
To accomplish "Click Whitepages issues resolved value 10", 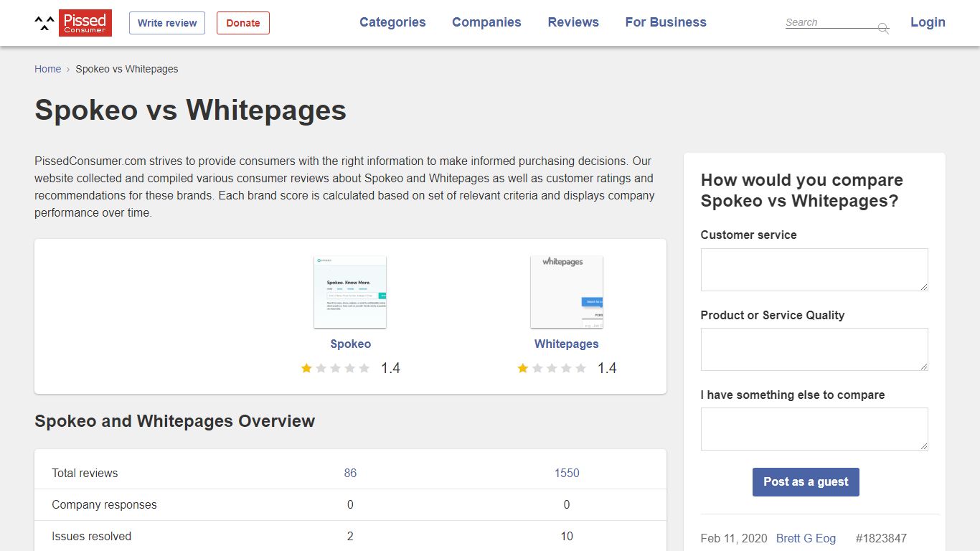I will point(567,536).
